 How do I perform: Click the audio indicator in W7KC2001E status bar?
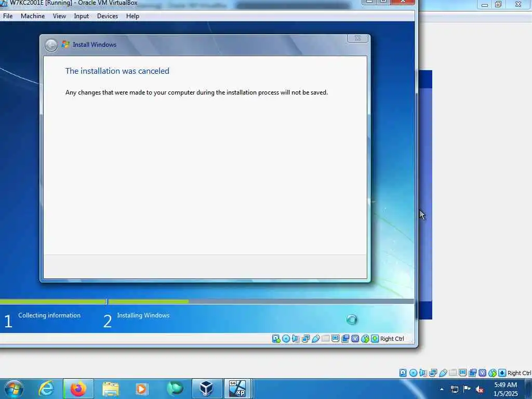click(x=296, y=339)
